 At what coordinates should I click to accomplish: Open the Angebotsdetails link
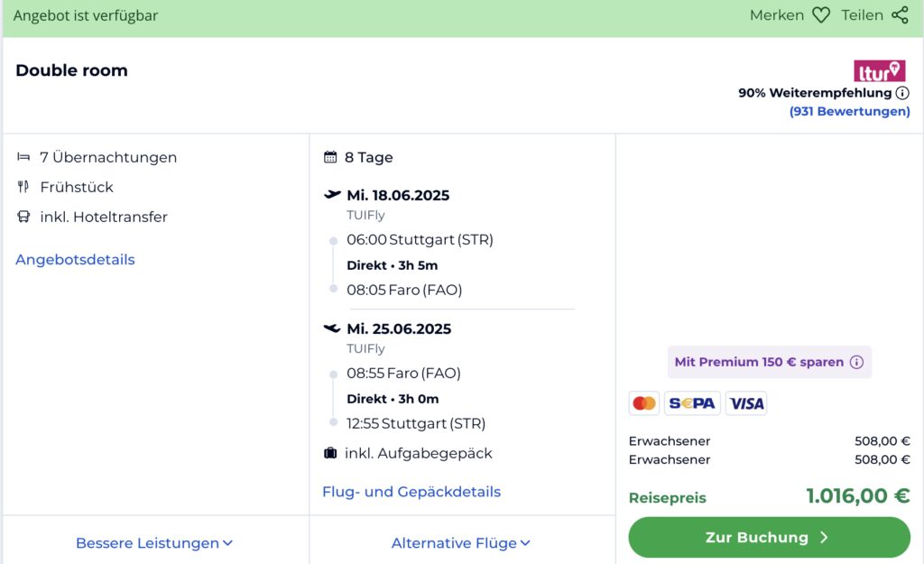pyautogui.click(x=75, y=260)
